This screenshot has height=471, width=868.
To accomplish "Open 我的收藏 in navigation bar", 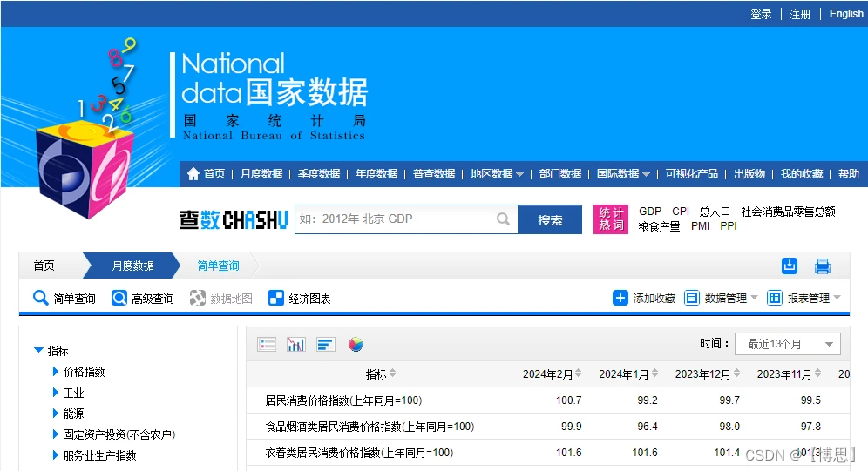I will click(802, 173).
